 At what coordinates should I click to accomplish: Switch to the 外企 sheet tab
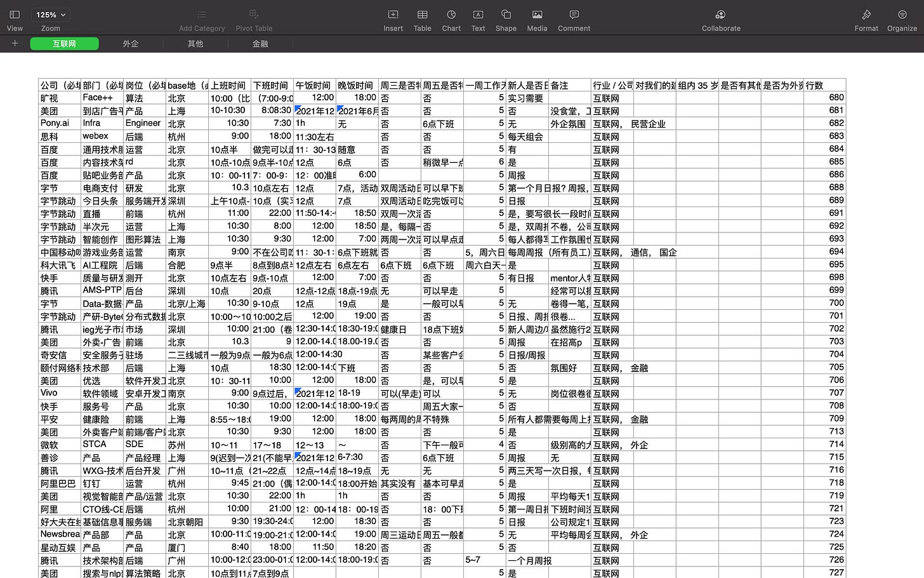131,44
